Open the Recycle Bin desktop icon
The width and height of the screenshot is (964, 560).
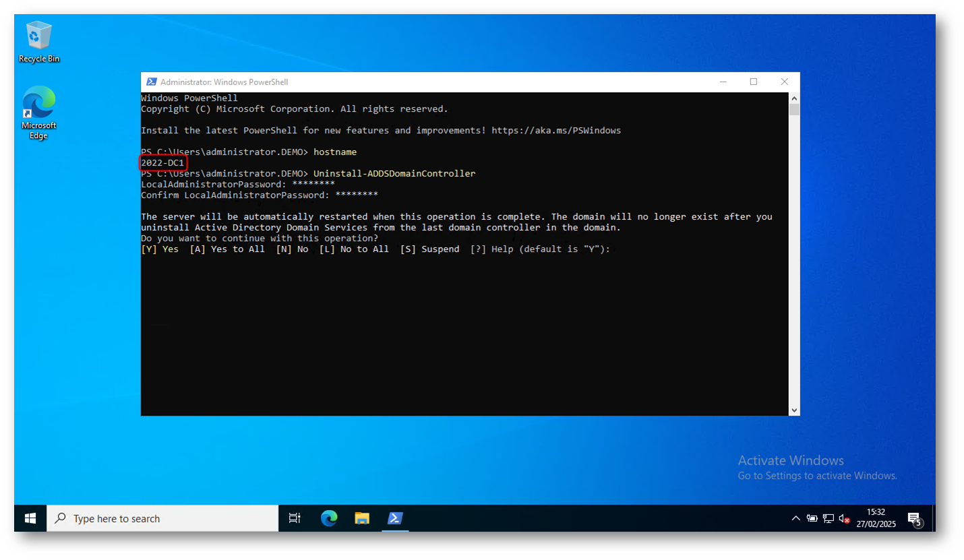point(39,42)
